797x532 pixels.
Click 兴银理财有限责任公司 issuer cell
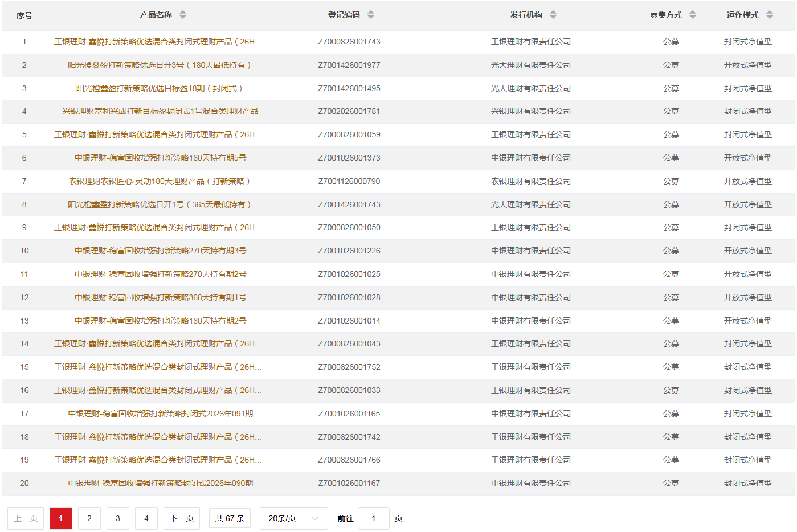(531, 111)
